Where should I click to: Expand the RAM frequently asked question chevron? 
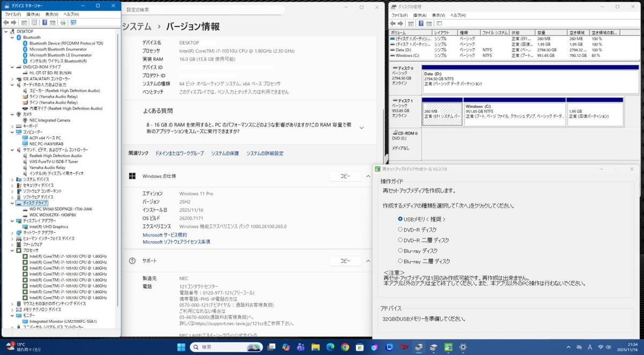pyautogui.click(x=361, y=128)
